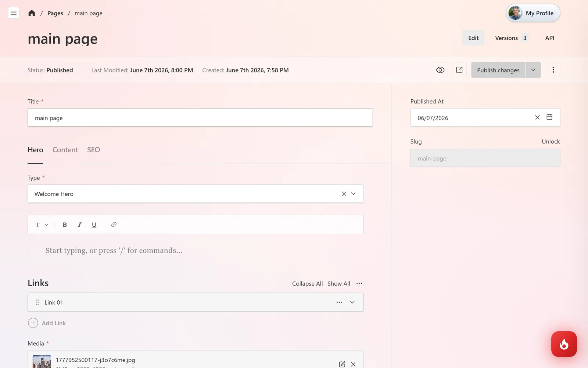The image size is (588, 368).
Task: Toggle underline formatting in the editor
Action: (94, 224)
